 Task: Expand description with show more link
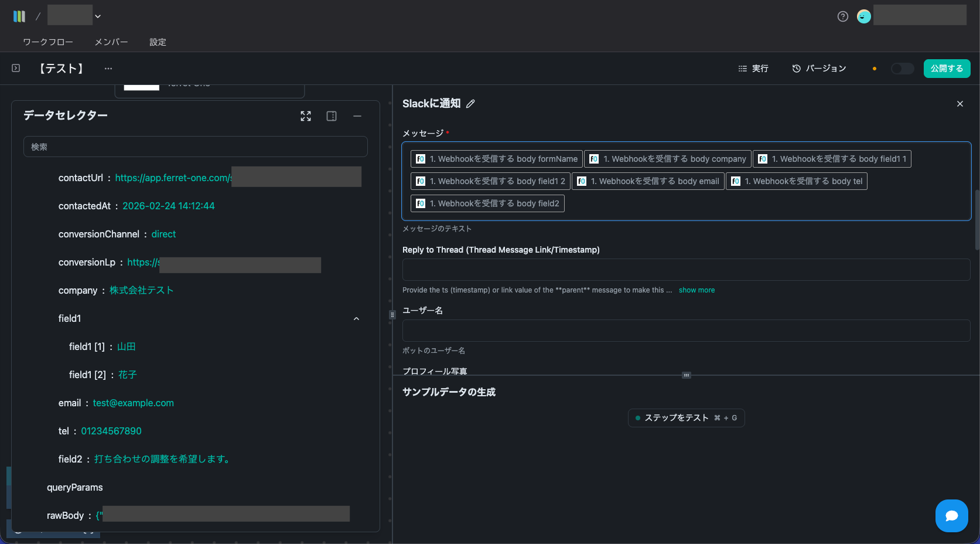pyautogui.click(x=696, y=290)
